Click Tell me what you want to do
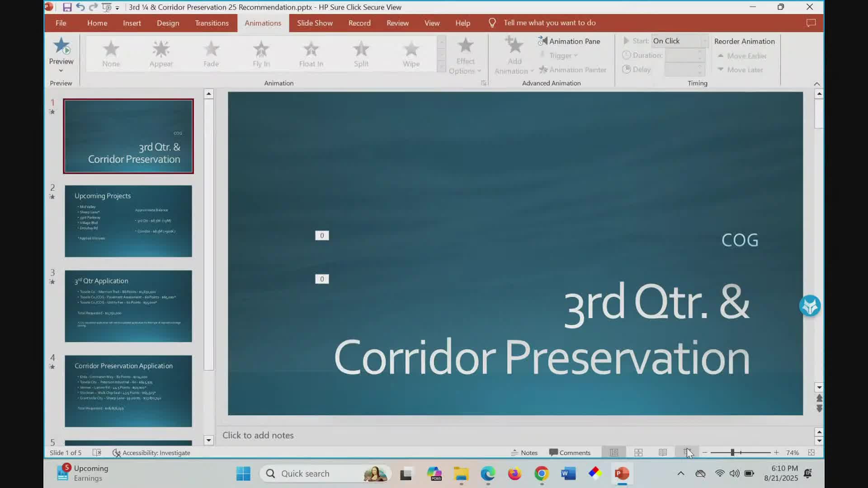Viewport: 868px width, 488px height. tap(549, 23)
